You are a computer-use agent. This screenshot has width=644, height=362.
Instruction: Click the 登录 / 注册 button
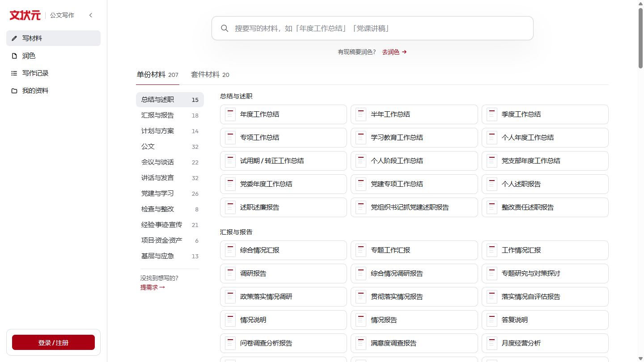coord(53,342)
